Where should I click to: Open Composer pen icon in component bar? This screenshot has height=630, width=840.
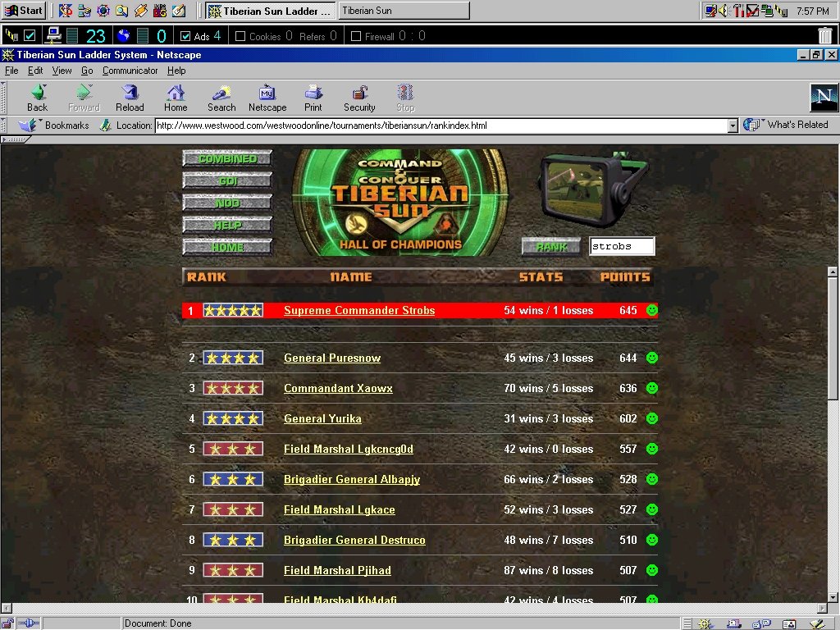817,623
